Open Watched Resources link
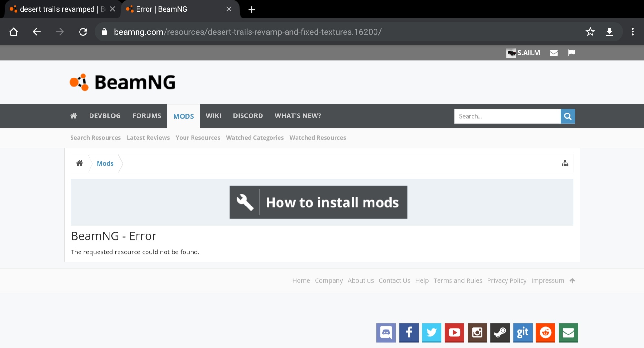This screenshot has width=644, height=348. click(x=317, y=138)
